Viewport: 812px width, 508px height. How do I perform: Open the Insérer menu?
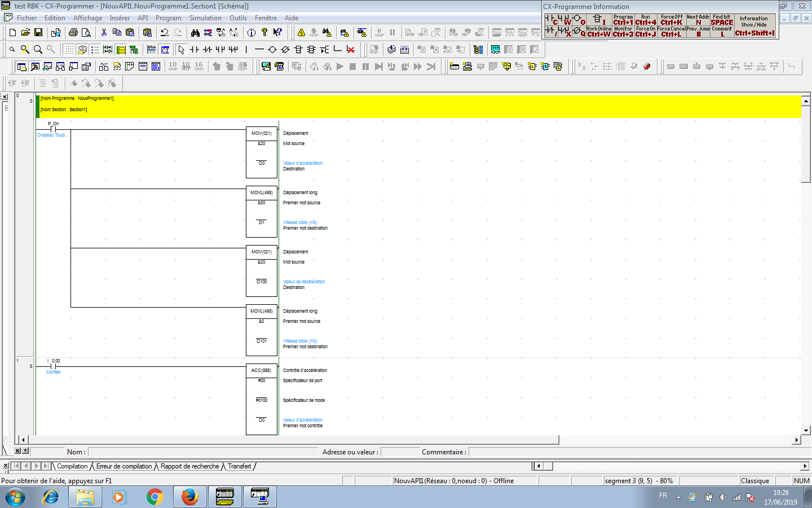click(120, 18)
